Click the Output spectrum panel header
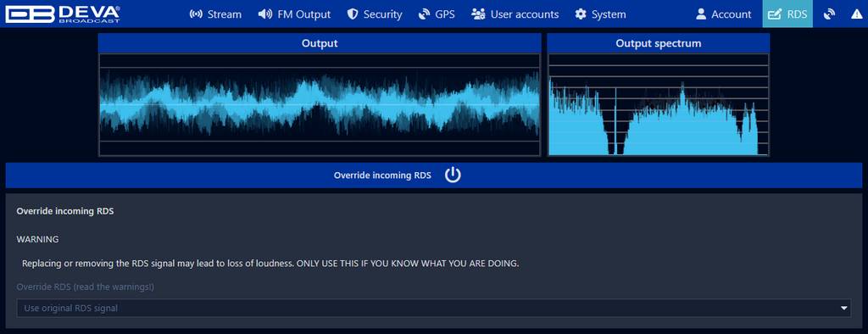Viewport: 868px width, 334px height. (x=658, y=43)
